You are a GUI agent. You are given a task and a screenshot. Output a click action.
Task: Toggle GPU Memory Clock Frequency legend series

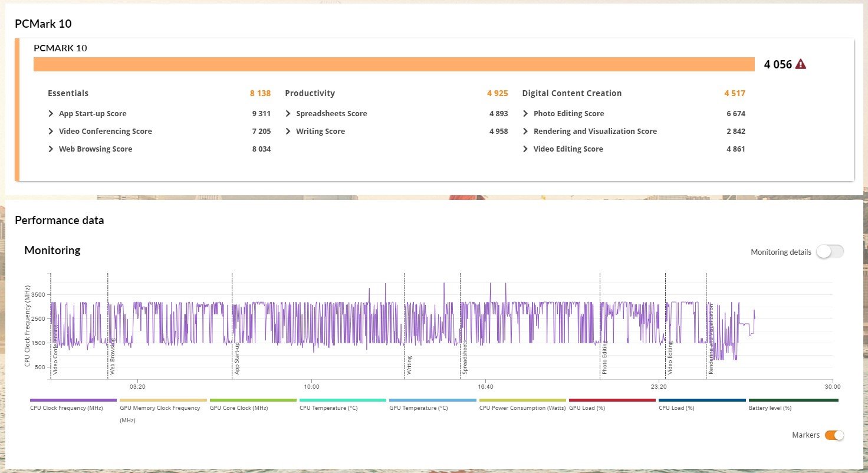(163, 410)
